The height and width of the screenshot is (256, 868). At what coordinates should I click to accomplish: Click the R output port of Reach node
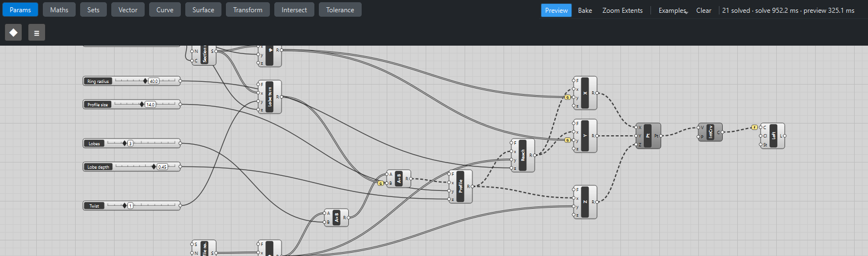click(x=535, y=155)
